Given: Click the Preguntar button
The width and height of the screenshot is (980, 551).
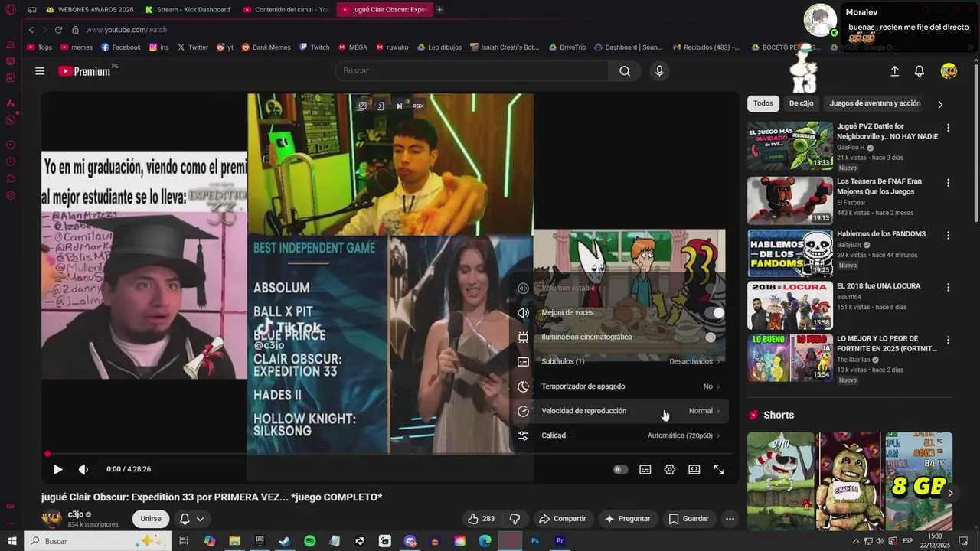Looking at the screenshot, I should coord(628,519).
